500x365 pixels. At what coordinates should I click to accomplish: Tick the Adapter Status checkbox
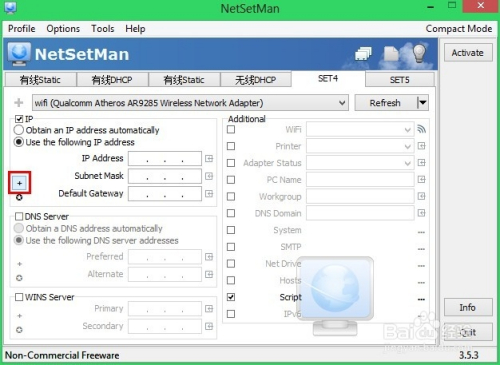coord(231,163)
